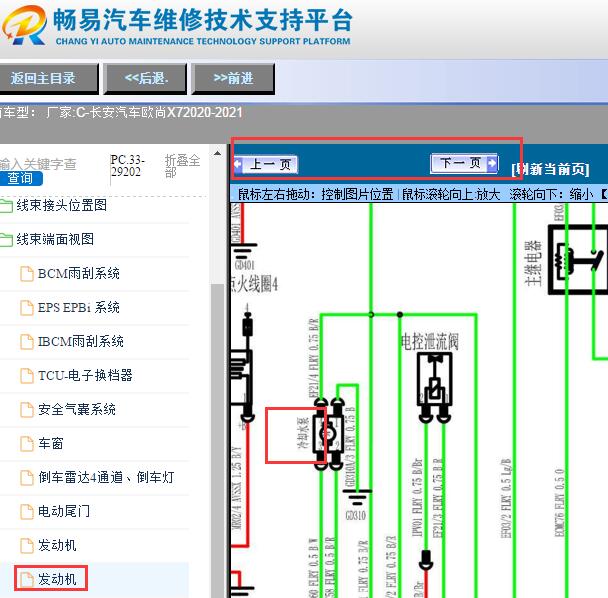
Task: Click file icon beside IBCM雨刮系统
Action: pyautogui.click(x=27, y=342)
